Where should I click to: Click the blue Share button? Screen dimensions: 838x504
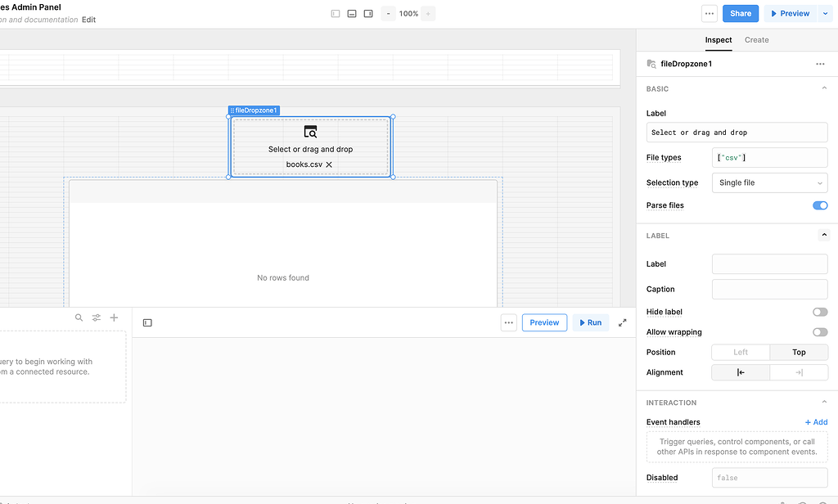(x=741, y=14)
